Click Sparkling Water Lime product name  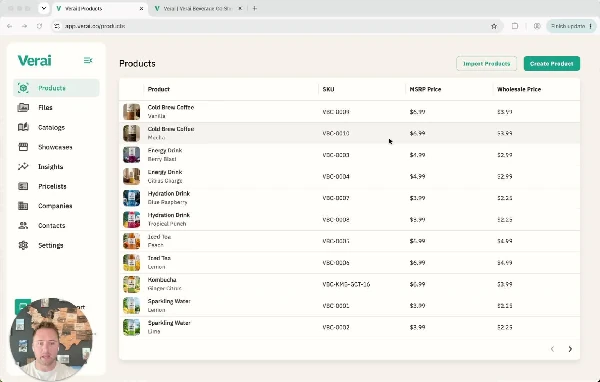(x=169, y=323)
